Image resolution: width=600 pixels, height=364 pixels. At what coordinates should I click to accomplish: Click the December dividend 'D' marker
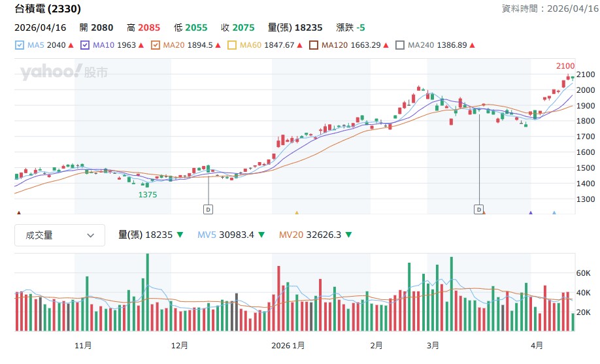[208, 209]
